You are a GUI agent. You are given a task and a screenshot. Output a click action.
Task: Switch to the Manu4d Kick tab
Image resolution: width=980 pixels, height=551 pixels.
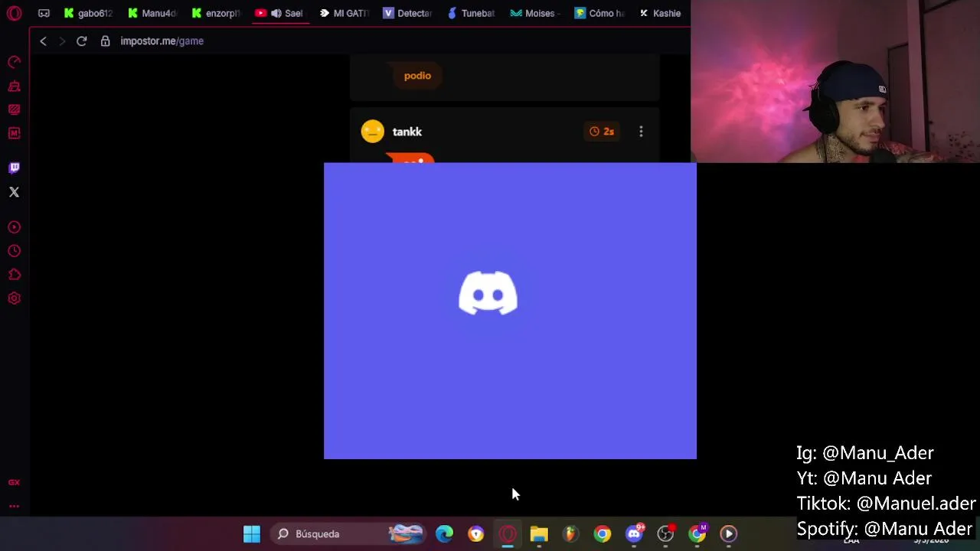click(152, 13)
